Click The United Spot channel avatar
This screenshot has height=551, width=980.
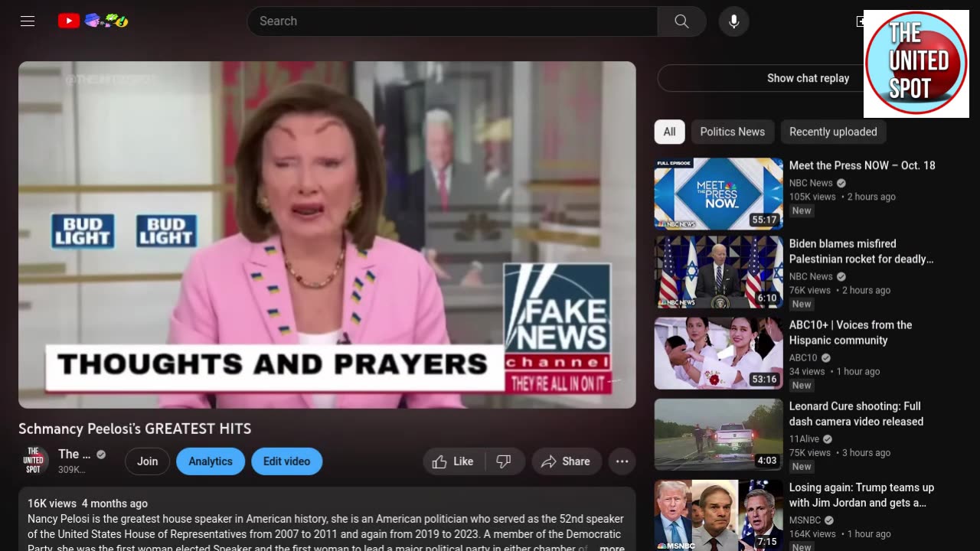coord(34,461)
